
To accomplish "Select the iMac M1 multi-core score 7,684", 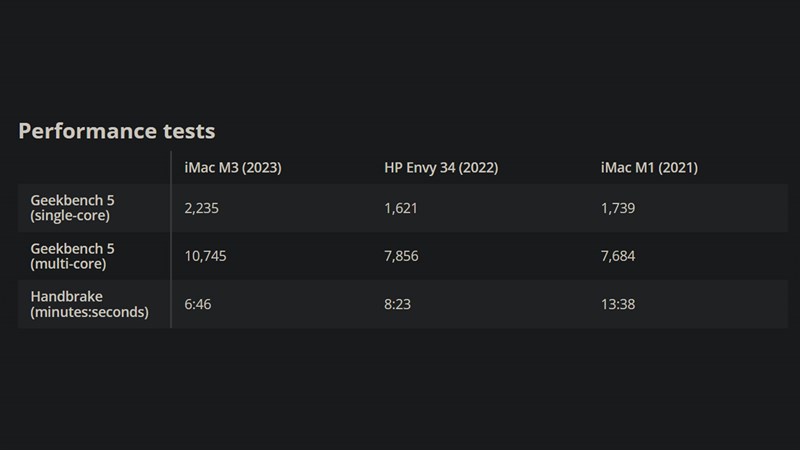I will click(618, 256).
